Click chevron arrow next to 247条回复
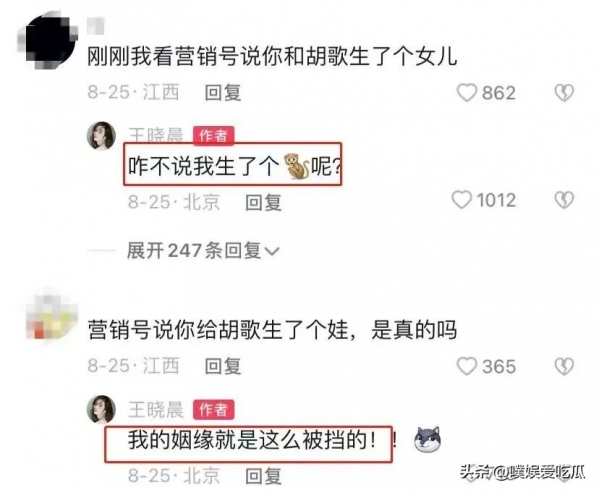The image size is (600, 493). [x=272, y=252]
